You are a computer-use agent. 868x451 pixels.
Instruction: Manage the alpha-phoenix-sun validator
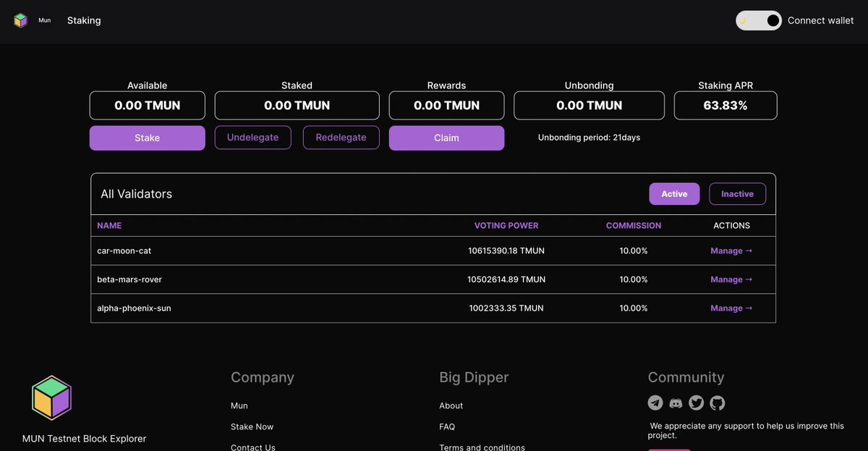pyautogui.click(x=731, y=308)
